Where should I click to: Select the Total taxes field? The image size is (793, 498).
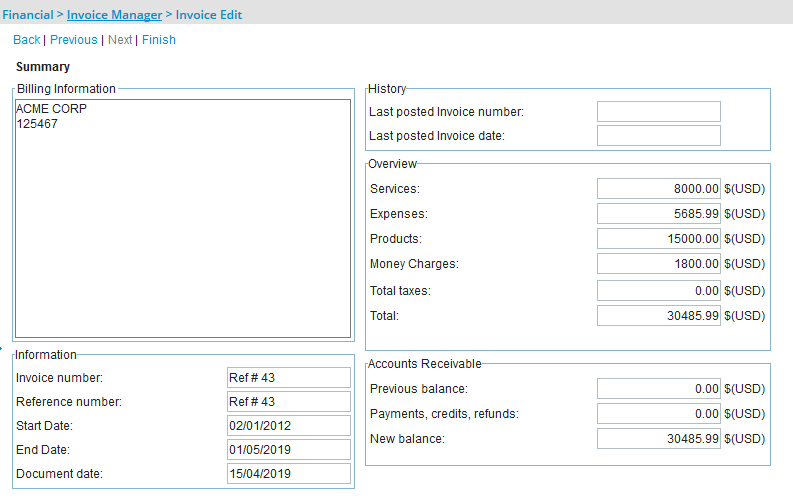click(x=658, y=291)
